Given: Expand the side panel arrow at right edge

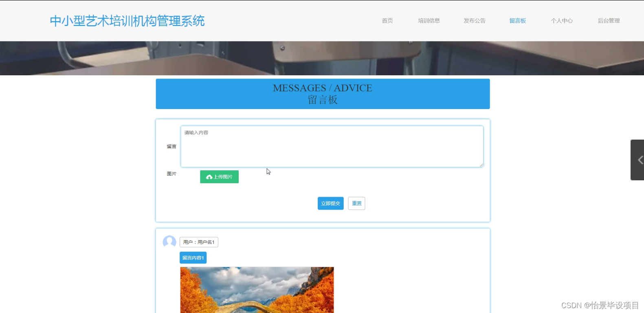Looking at the screenshot, I should coord(637,160).
